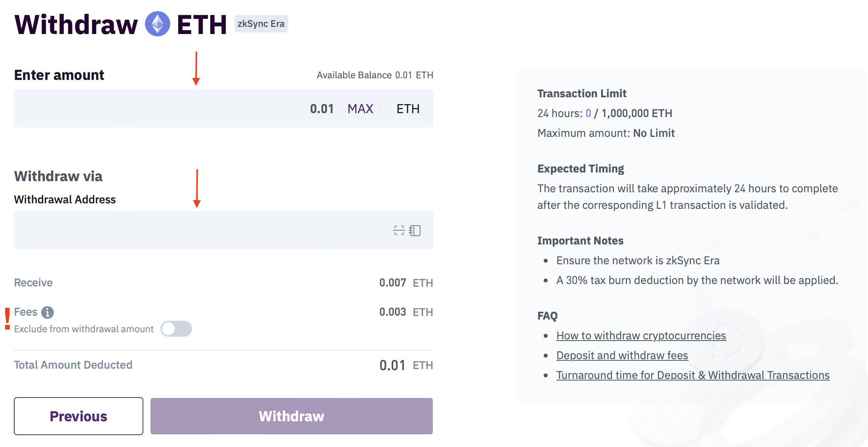Go back with the Previous button

coord(78,416)
